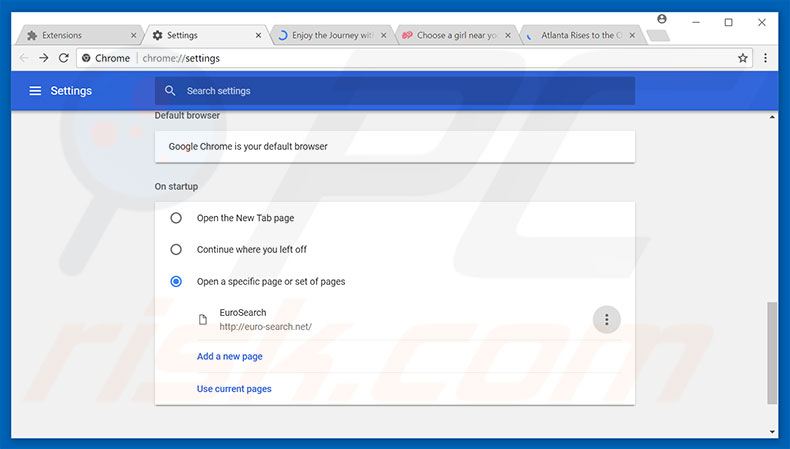
Task: Click the On startup heading
Action: click(176, 186)
